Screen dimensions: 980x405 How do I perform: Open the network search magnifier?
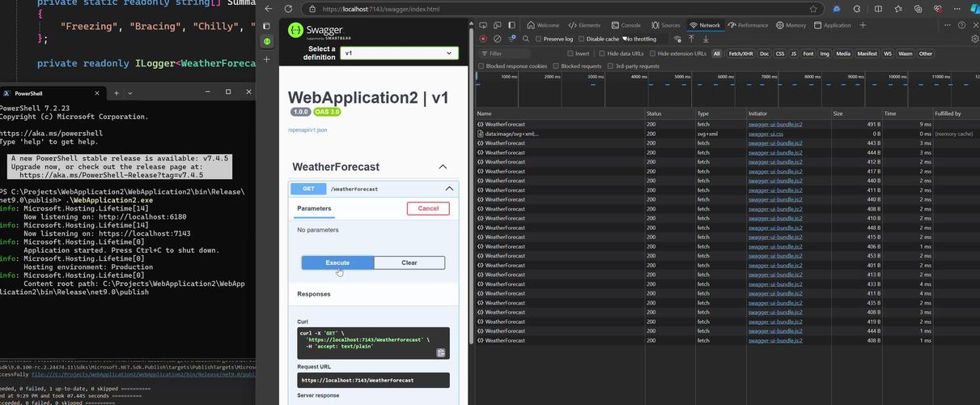coord(526,39)
